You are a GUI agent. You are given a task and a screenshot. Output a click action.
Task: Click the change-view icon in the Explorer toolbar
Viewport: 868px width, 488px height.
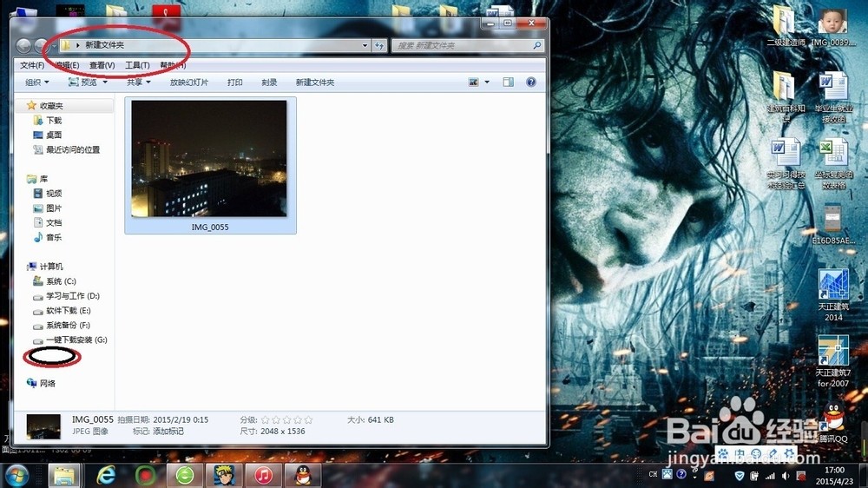pyautogui.click(x=473, y=82)
